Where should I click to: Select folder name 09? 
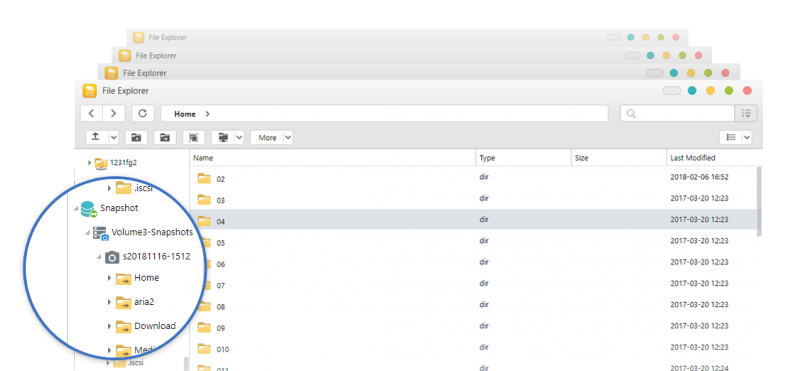pyautogui.click(x=220, y=329)
